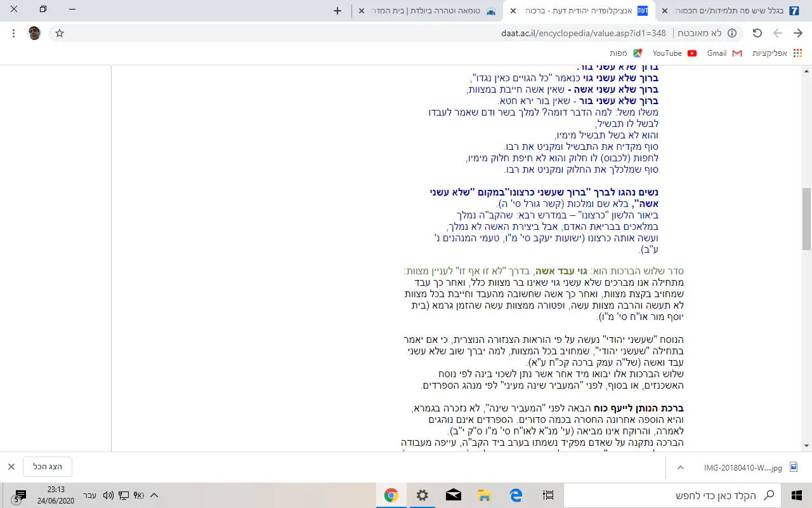Click the profile avatar icon

35,33
